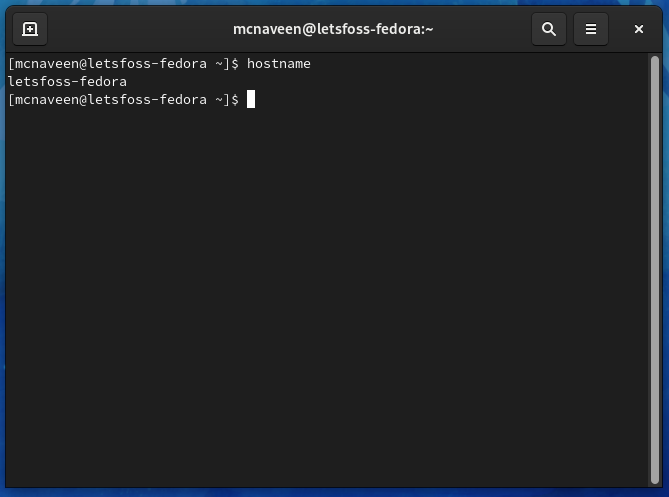Click letsfoss-fedora in the second prompt line
The width and height of the screenshot is (669, 497).
(x=147, y=99)
